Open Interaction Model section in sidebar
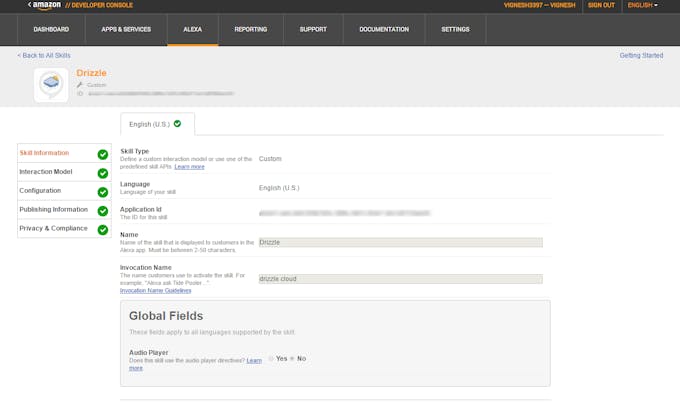Viewport: 680px width, 405px height. click(64, 172)
